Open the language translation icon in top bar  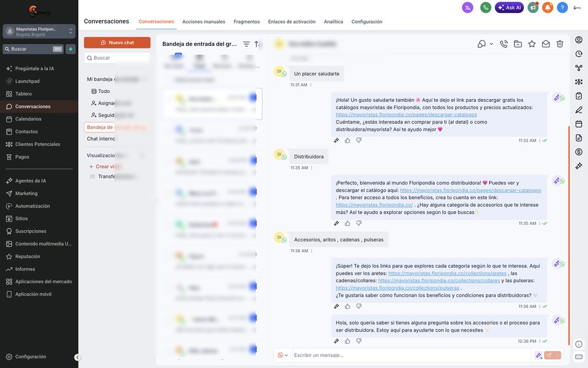[467, 8]
